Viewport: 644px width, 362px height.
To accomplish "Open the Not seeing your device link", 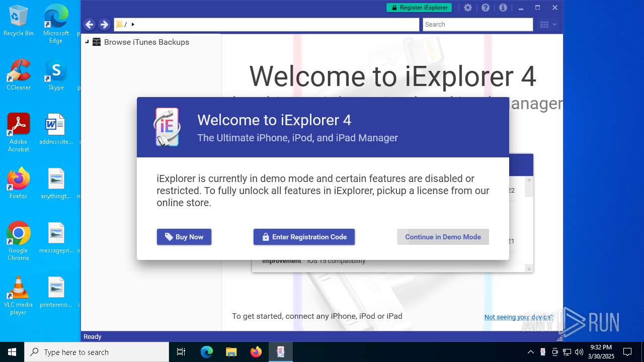I will click(x=519, y=317).
